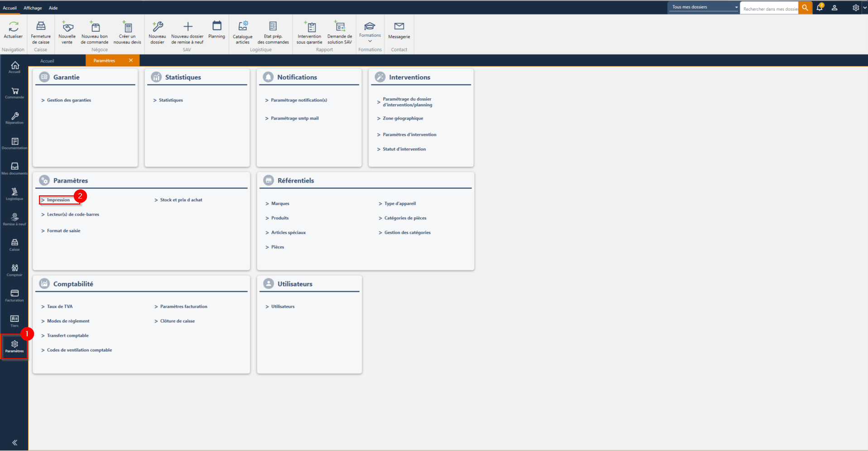Image resolution: width=868 pixels, height=451 pixels.
Task: Create a Nouveau bon de commande
Action: 95,33
